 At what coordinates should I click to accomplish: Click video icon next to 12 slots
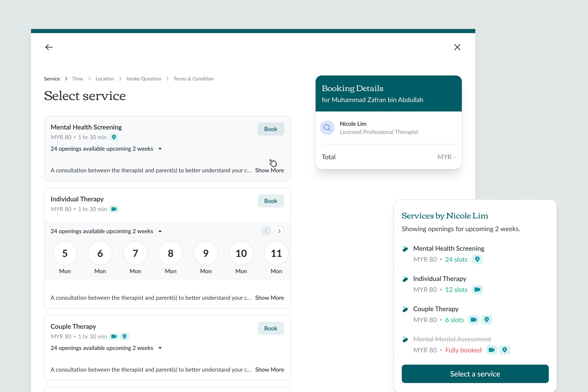[x=477, y=289]
